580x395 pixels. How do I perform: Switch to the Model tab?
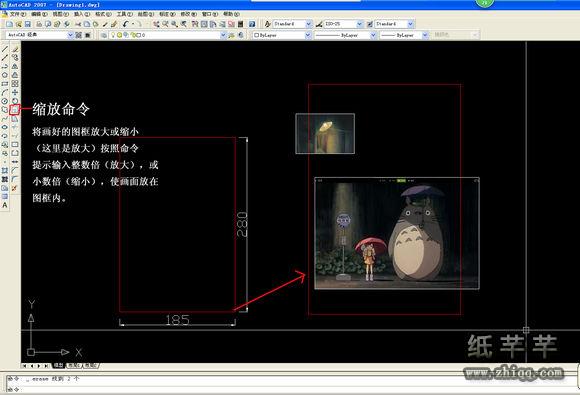tap(58, 365)
